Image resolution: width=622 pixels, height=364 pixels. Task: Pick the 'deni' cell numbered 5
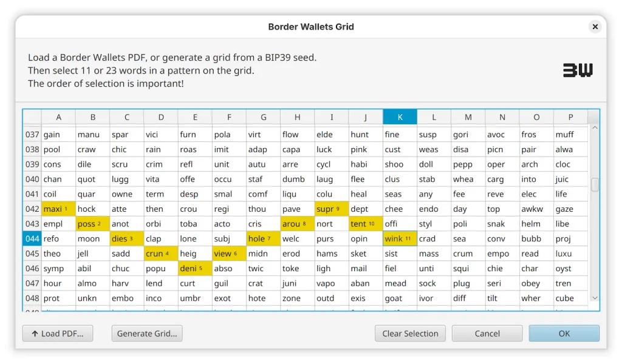[195, 269]
